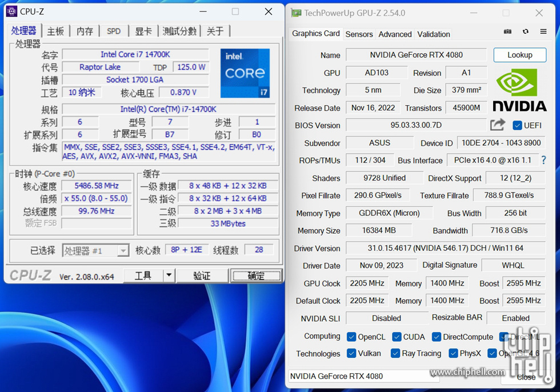The image size is (560, 392).
Task: Click the Shaders value 9728 Unified
Action: coord(385,178)
